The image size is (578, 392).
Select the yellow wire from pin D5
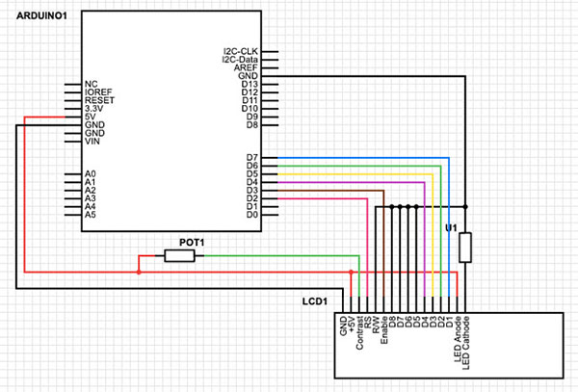pyautogui.click(x=356, y=174)
